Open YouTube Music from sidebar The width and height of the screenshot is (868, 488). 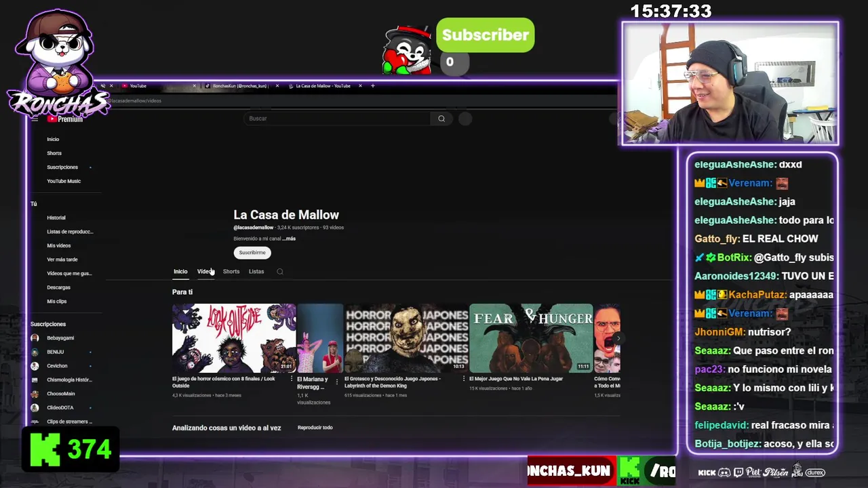coord(64,181)
